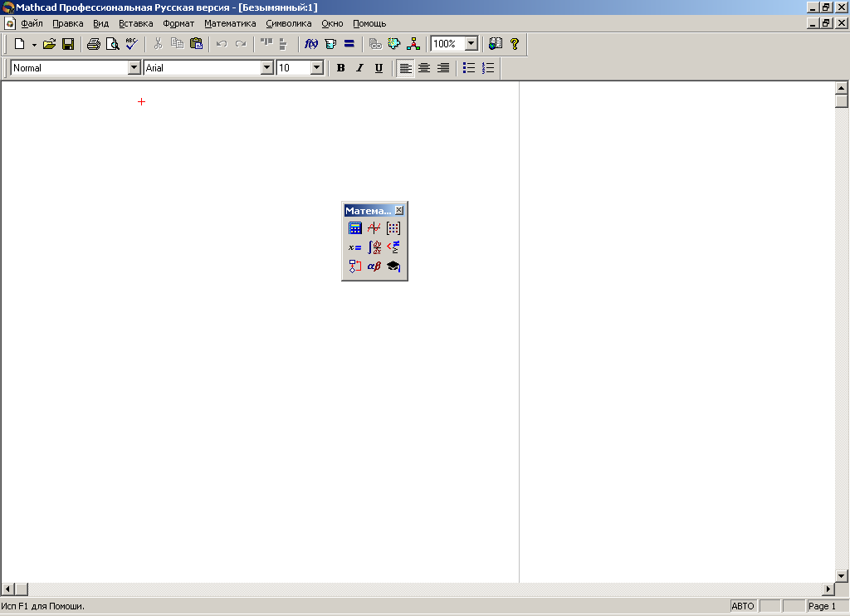The width and height of the screenshot is (850, 616).
Task: Click the vertical scrollbar down arrow
Action: (x=842, y=576)
